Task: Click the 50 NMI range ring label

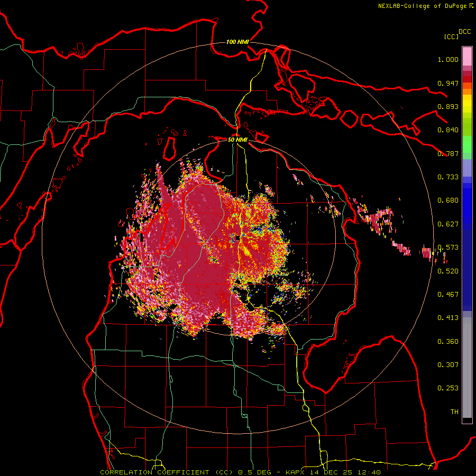Action: [x=237, y=140]
